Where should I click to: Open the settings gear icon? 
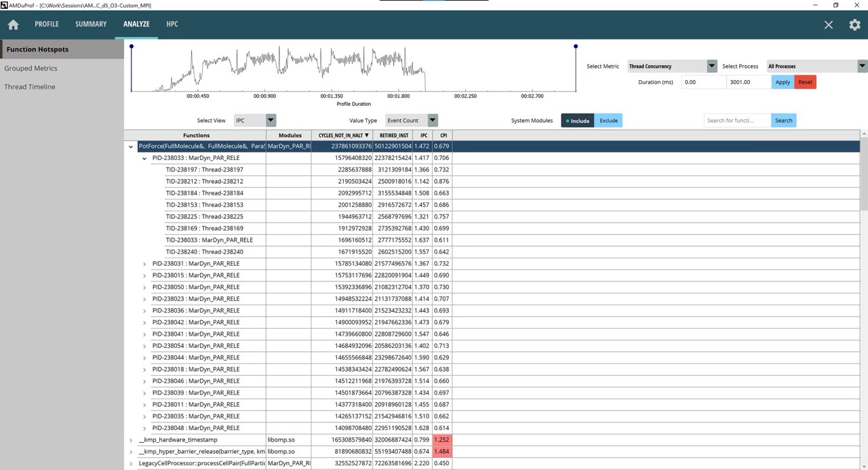click(854, 24)
